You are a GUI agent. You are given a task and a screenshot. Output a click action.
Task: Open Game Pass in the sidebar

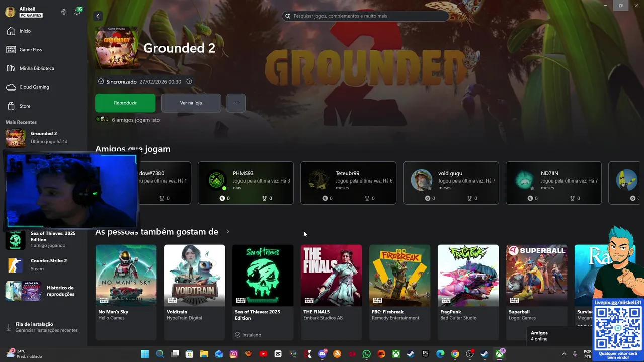tap(43, 50)
